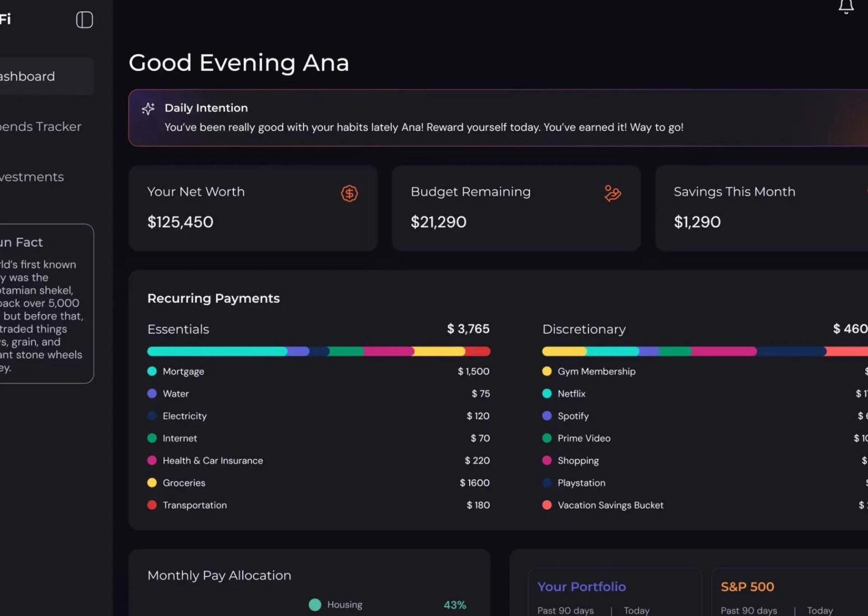Open the Your Portfolio card
The width and height of the screenshot is (868, 616).
tap(581, 587)
